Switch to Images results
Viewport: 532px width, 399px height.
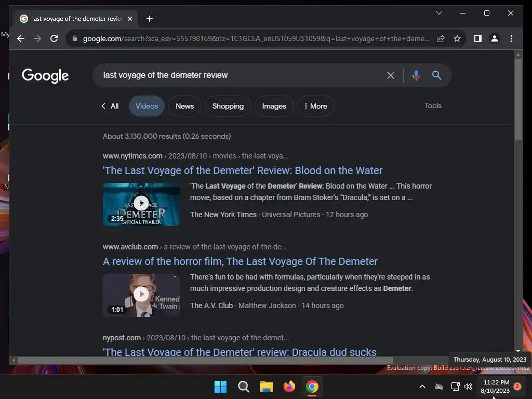click(x=274, y=106)
